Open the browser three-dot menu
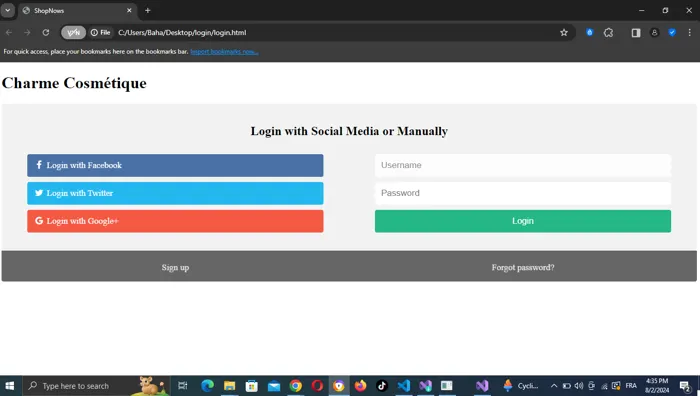The image size is (700, 396). (690, 33)
